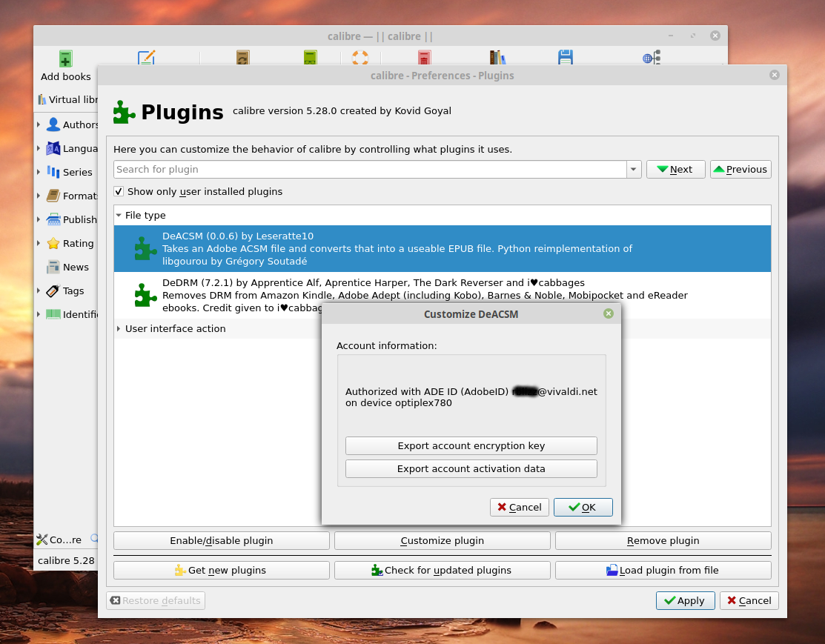Click Load plugin from file button

(x=663, y=571)
